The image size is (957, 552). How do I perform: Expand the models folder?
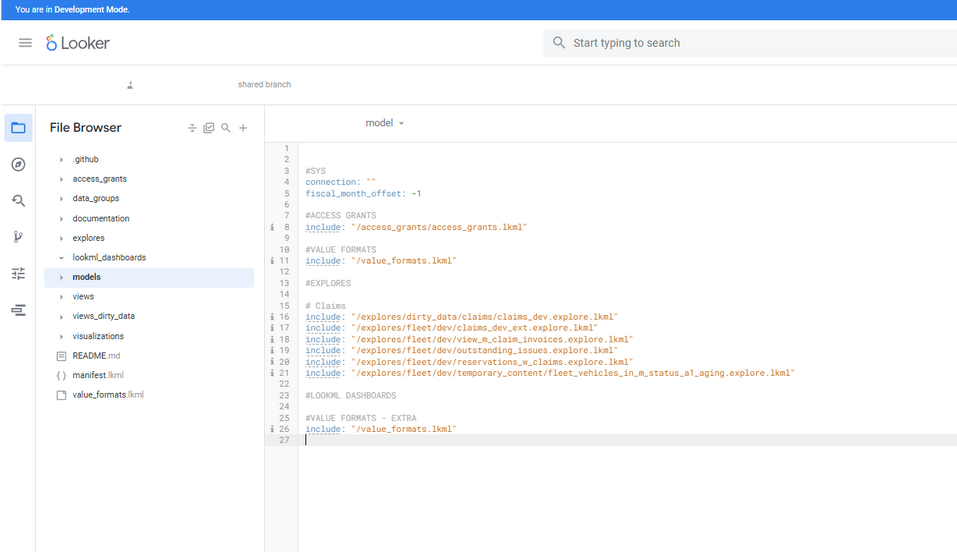point(61,277)
